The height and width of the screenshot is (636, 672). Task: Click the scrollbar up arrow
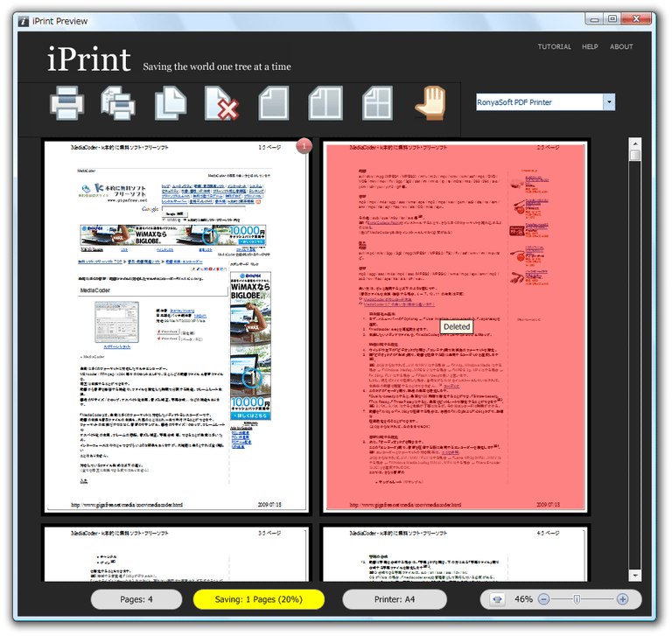coord(634,143)
